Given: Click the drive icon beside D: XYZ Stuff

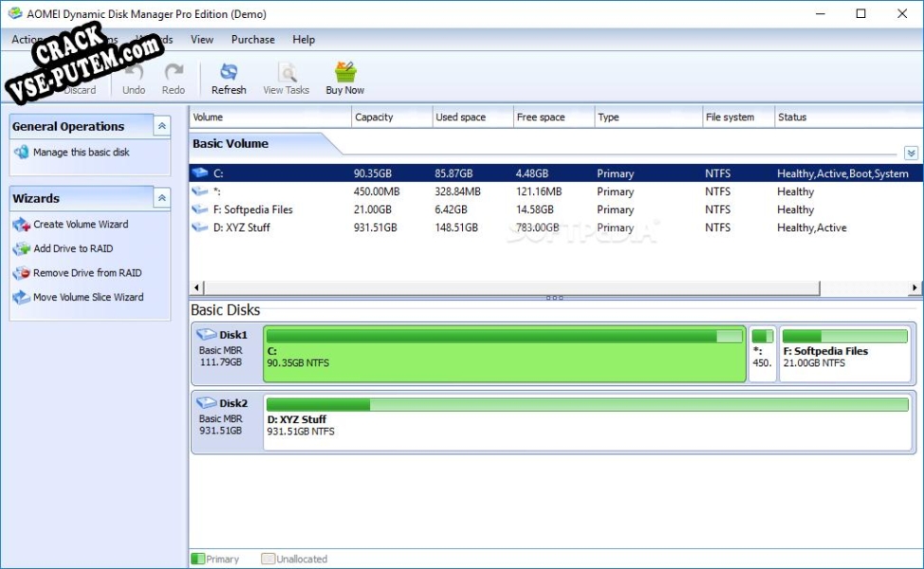Looking at the screenshot, I should pyautogui.click(x=200, y=227).
